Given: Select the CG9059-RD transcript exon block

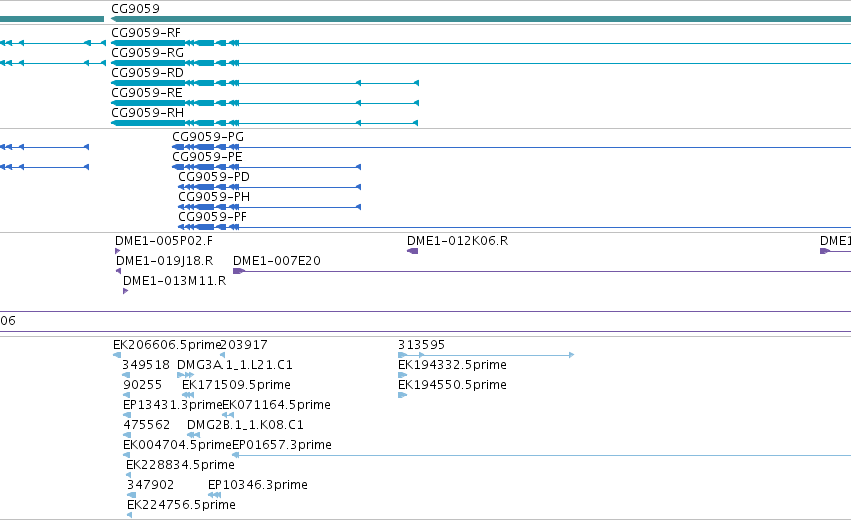Looking at the screenshot, I should [148, 83].
